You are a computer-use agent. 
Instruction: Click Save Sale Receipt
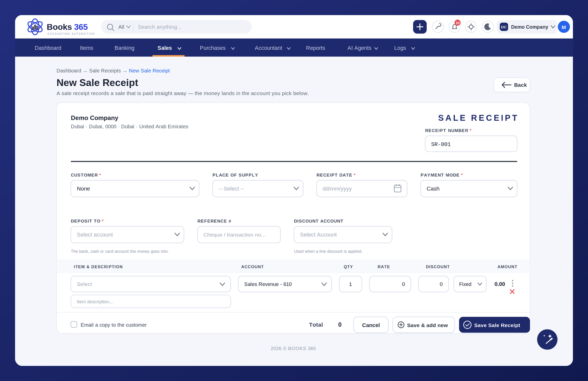(494, 325)
